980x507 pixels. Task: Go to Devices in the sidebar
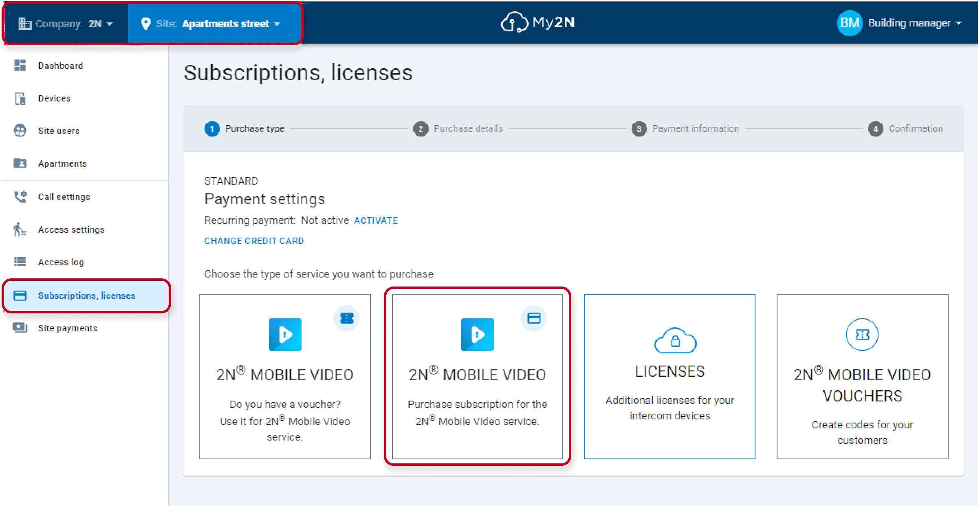[85, 98]
